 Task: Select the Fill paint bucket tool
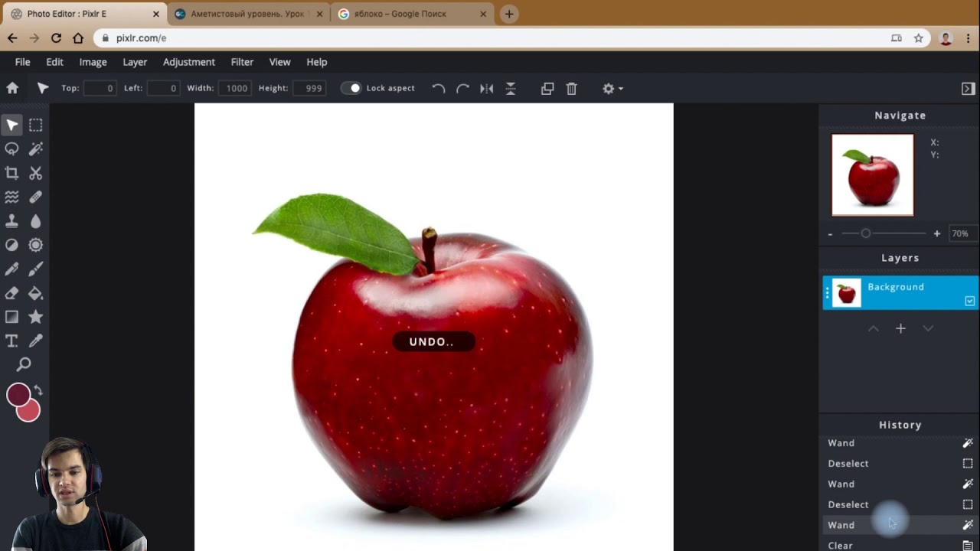pos(36,293)
